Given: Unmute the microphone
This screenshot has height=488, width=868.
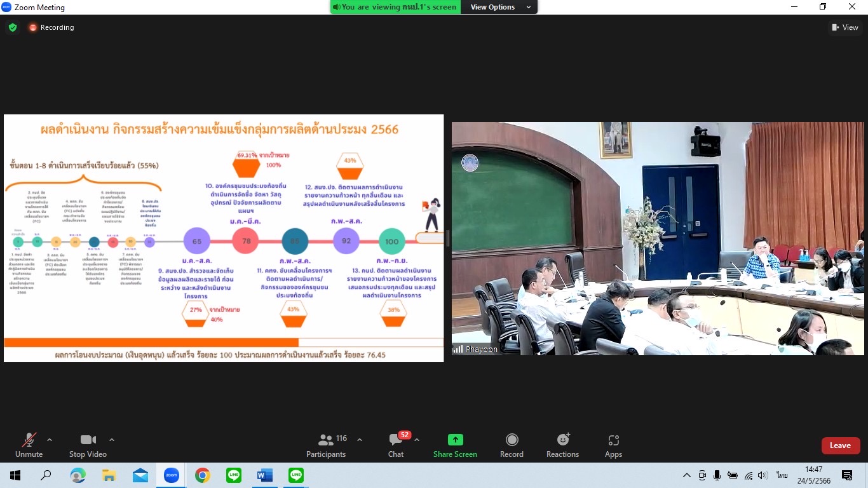Looking at the screenshot, I should pyautogui.click(x=29, y=445).
